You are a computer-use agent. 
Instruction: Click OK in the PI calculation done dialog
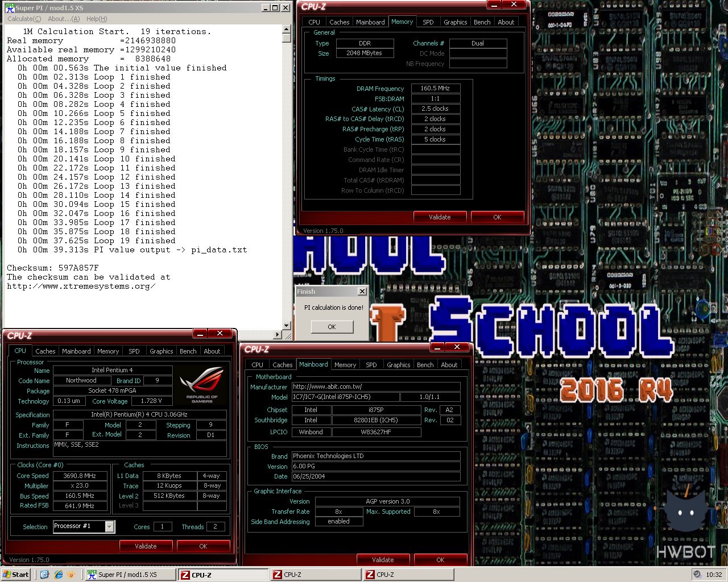(332, 327)
